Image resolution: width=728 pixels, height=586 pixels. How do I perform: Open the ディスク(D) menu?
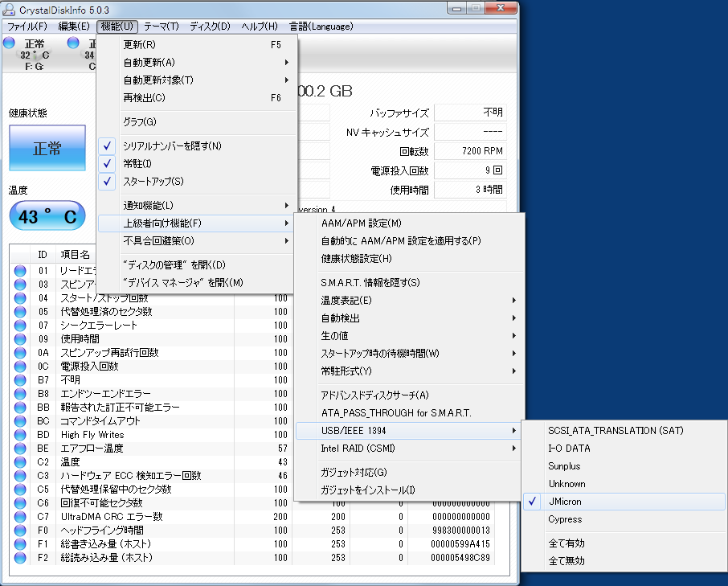tap(209, 27)
